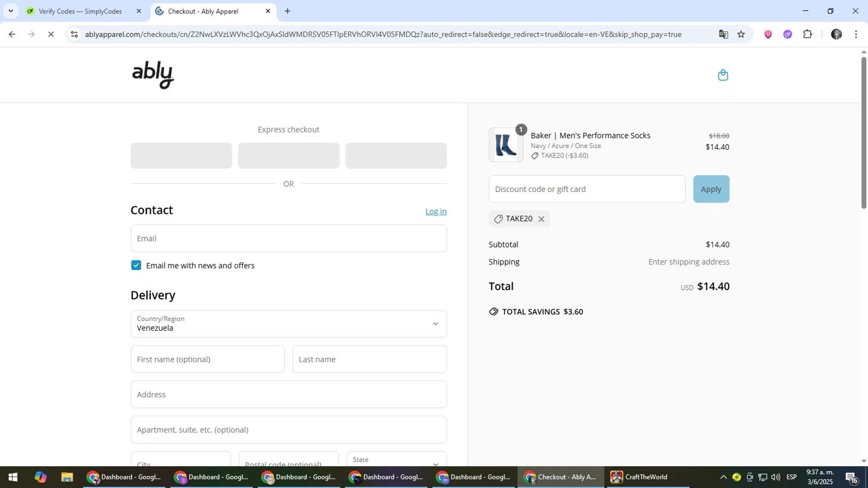Viewport: 868px width, 488px height.
Task: Uncheck Email me with news and offers
Action: click(136, 265)
